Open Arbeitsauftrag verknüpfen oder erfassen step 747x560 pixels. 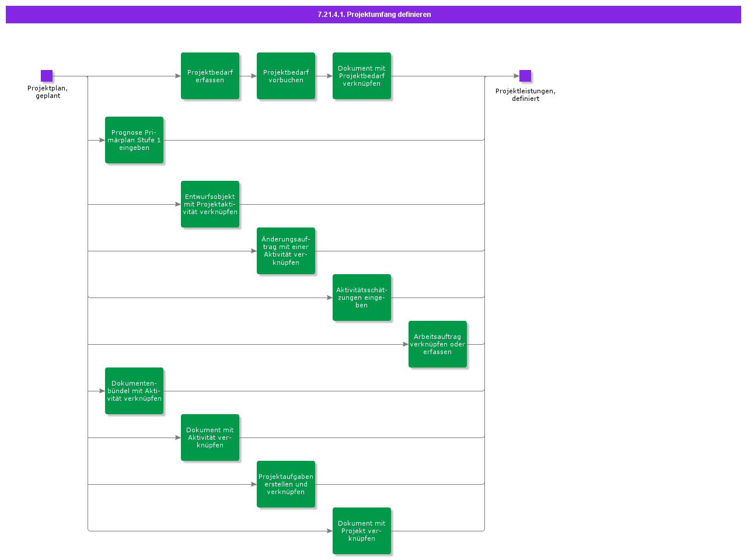click(438, 344)
